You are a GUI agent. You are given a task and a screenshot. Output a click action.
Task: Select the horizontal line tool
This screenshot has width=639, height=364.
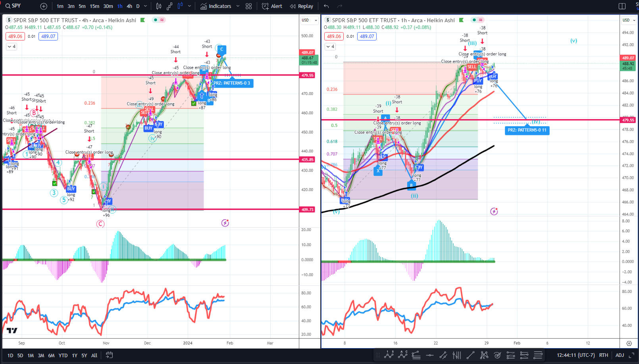pos(429,355)
